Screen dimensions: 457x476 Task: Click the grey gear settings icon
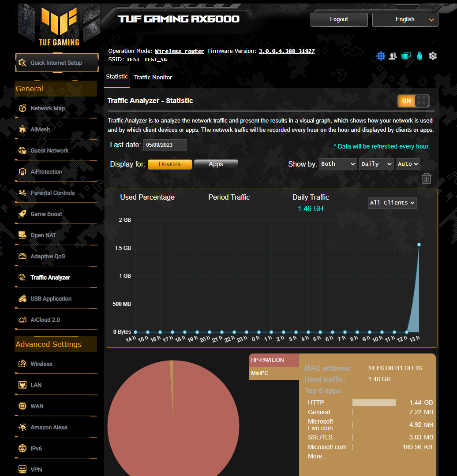(x=433, y=56)
